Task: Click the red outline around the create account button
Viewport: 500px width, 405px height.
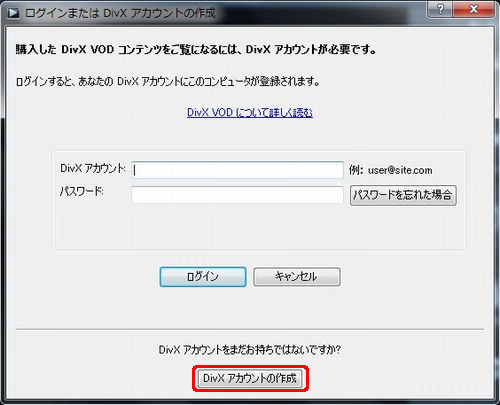Action: tap(250, 367)
